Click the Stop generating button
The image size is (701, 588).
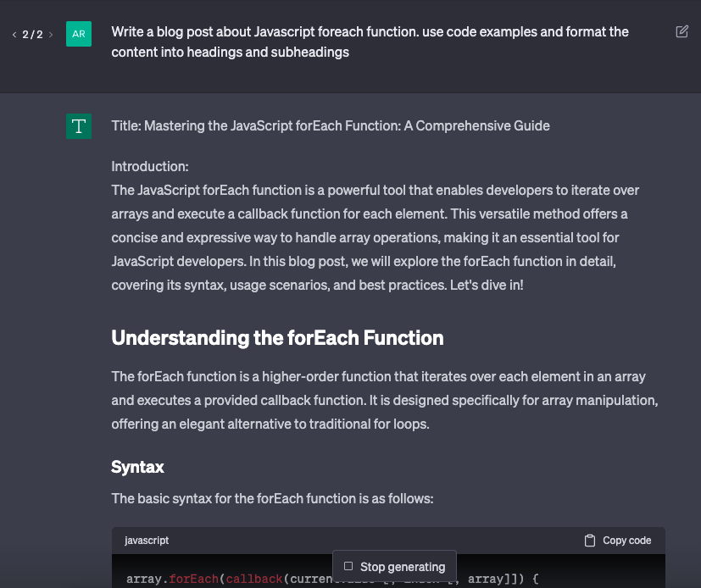point(394,566)
